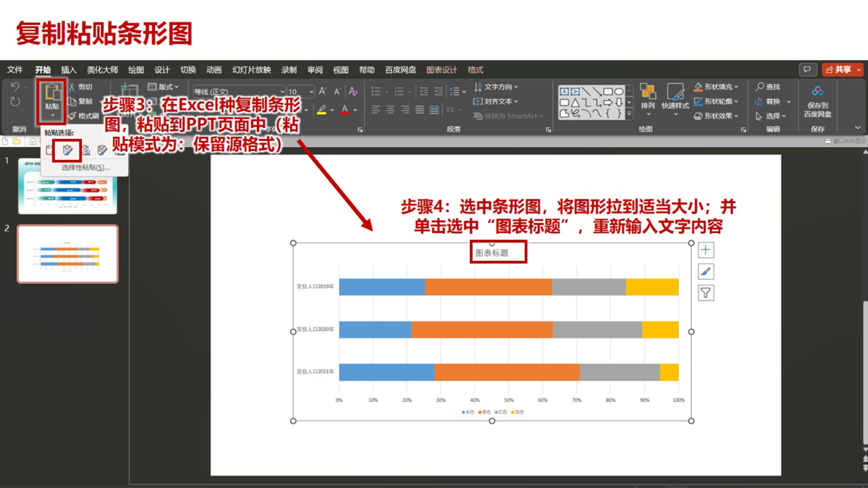868x488 pixels.
Task: Click 选择性粘贴(S) in the paste menu
Action: 85,167
